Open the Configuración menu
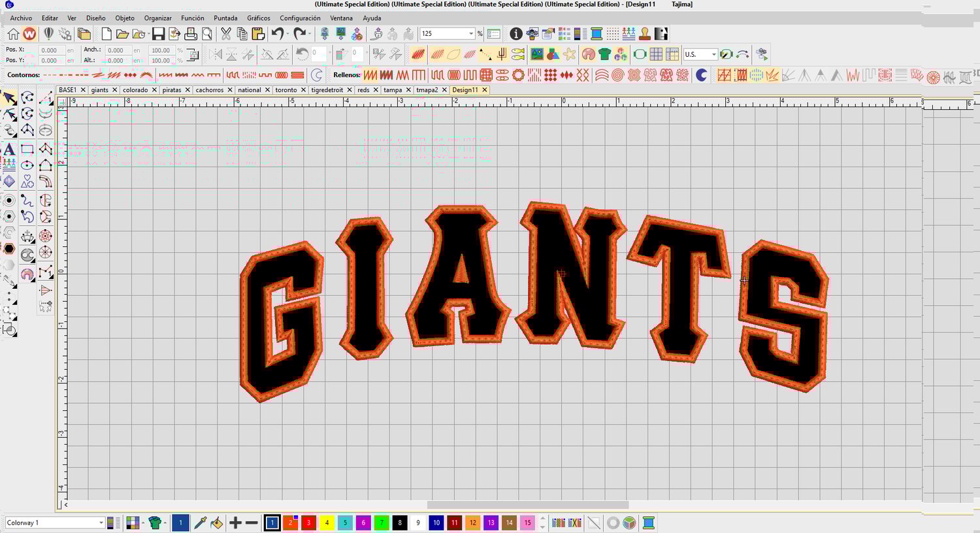 coord(300,18)
